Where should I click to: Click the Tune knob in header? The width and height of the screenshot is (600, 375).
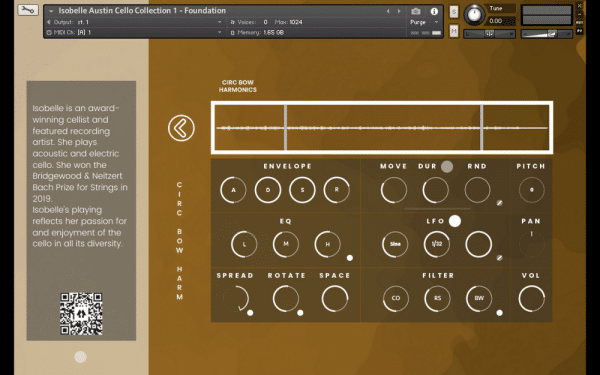[474, 15]
